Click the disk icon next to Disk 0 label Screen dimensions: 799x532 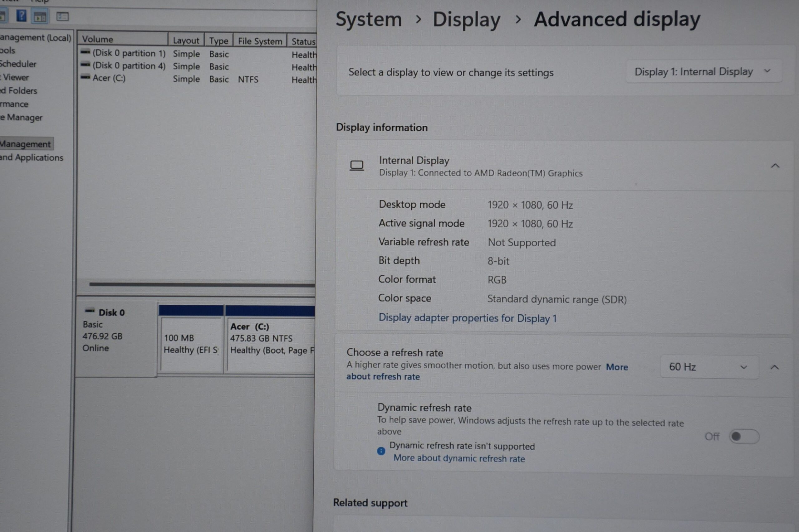point(90,311)
